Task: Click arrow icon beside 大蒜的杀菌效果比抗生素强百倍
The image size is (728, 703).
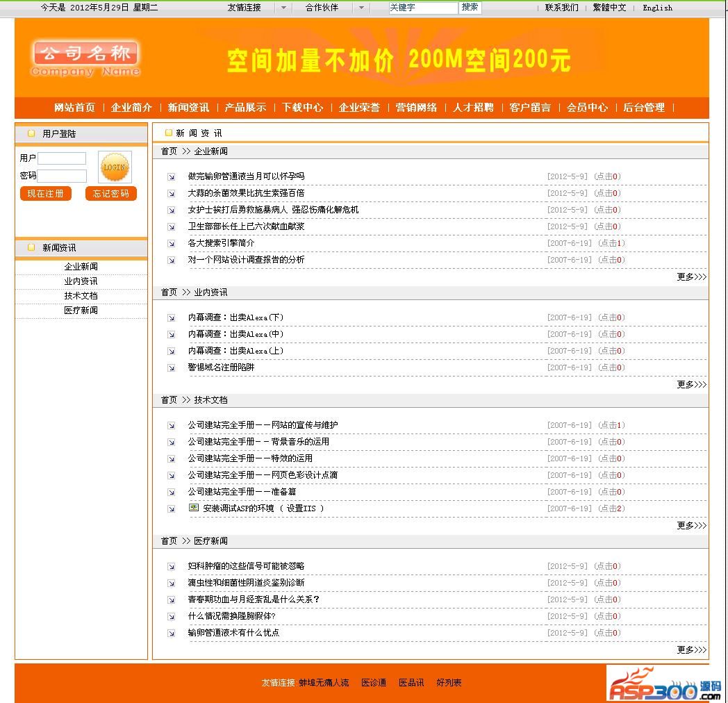Action: [172, 194]
